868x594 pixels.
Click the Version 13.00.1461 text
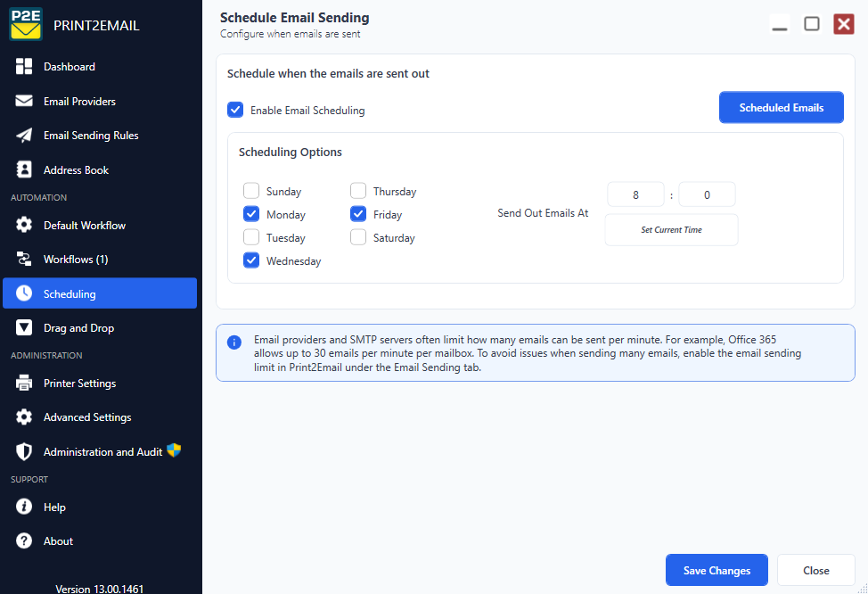pos(100,589)
